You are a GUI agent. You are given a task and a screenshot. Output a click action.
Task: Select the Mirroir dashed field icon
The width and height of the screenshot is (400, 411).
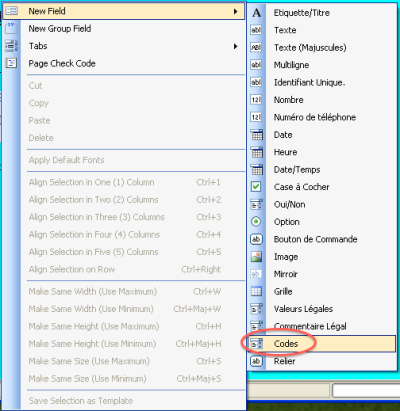256,274
